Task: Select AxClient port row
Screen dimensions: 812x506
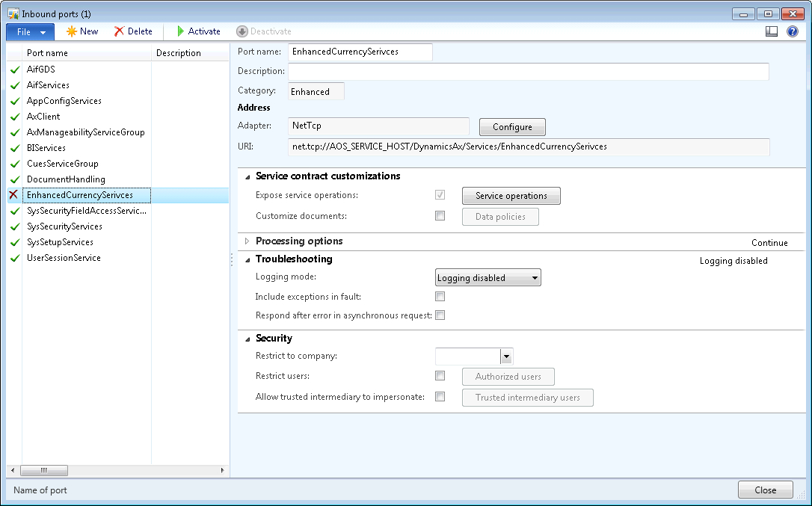Action: point(118,117)
